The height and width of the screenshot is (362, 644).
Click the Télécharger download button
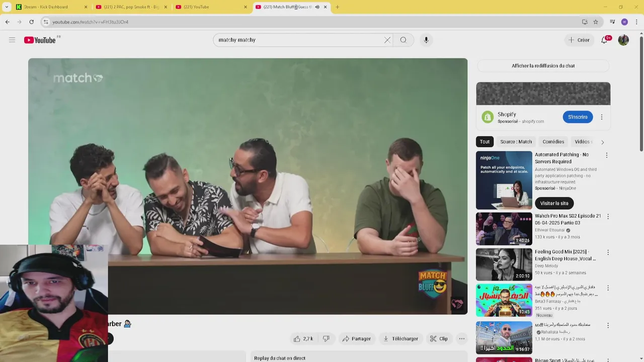[400, 339]
